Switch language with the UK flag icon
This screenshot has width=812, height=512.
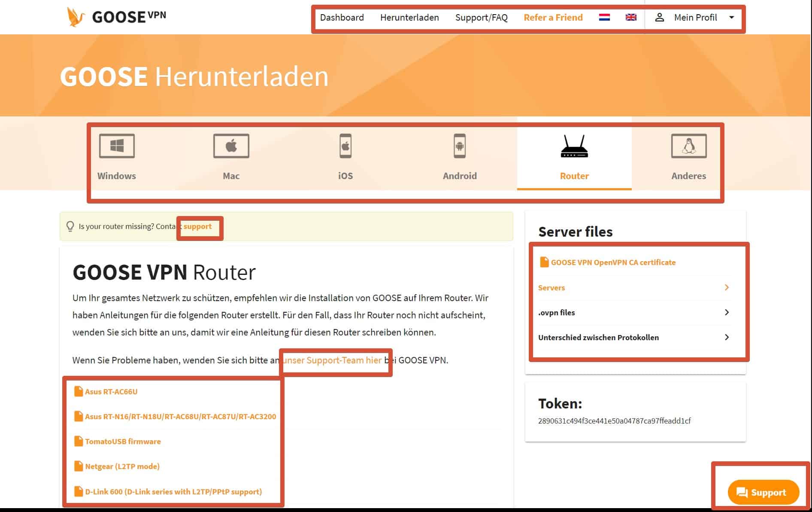[x=631, y=17]
